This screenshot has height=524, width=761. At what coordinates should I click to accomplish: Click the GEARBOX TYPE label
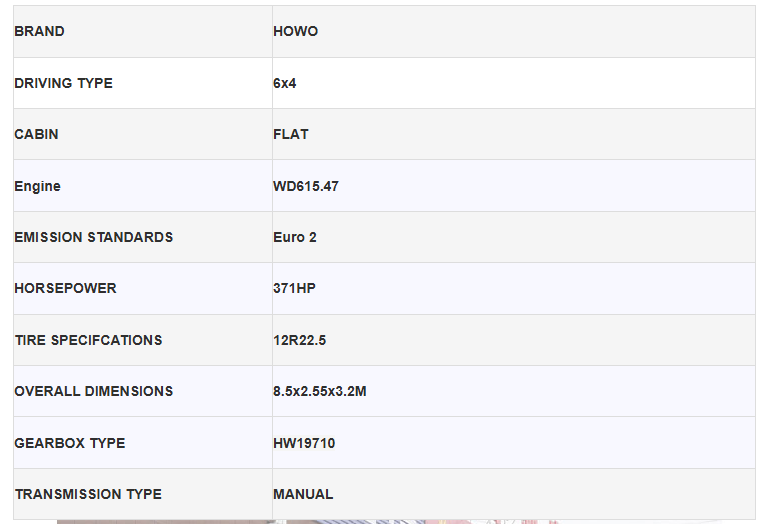[x=69, y=443]
